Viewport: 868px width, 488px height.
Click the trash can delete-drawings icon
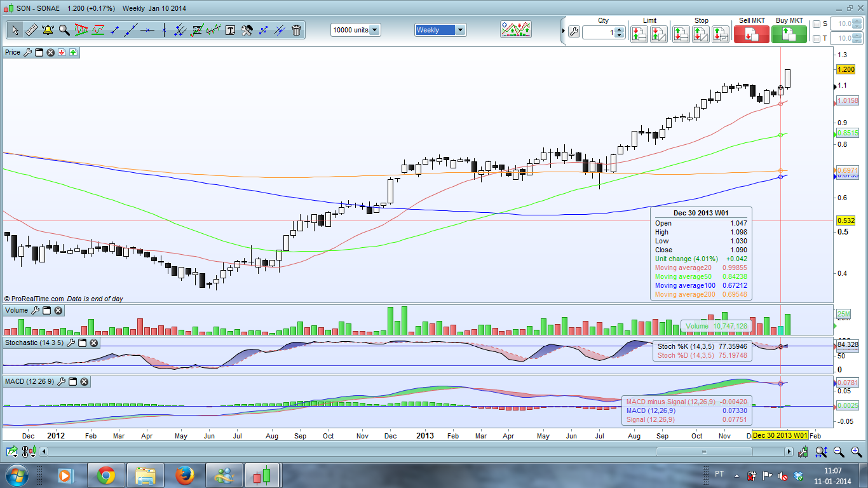coord(296,30)
